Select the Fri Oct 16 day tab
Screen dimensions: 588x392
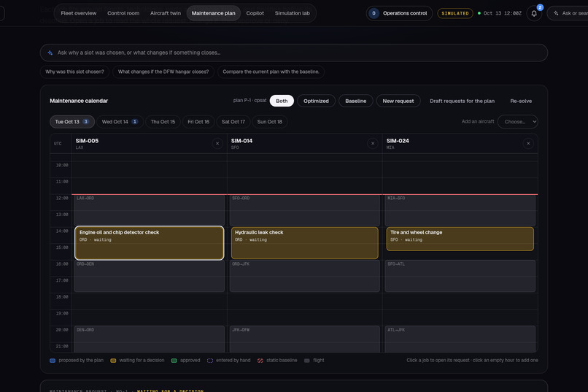point(198,121)
